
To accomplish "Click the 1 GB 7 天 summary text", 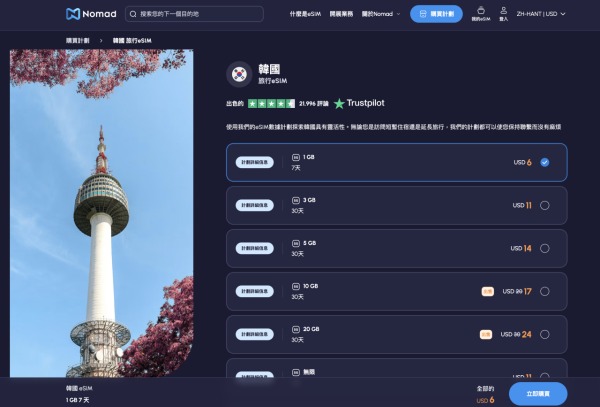I will click(77, 400).
